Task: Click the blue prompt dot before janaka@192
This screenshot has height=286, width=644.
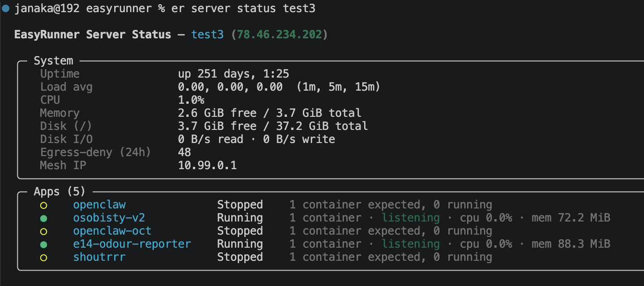Action: [5, 9]
